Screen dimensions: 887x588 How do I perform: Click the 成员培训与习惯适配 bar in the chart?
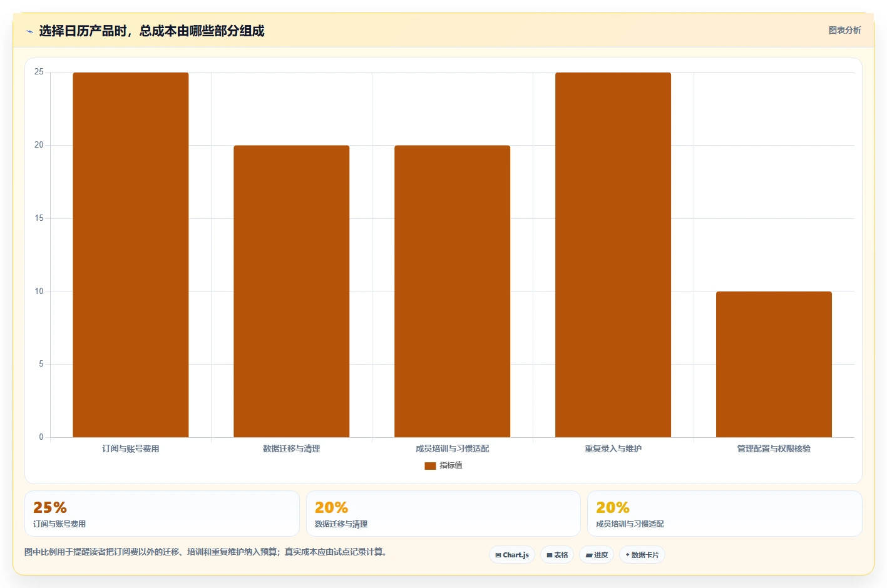[453, 291]
